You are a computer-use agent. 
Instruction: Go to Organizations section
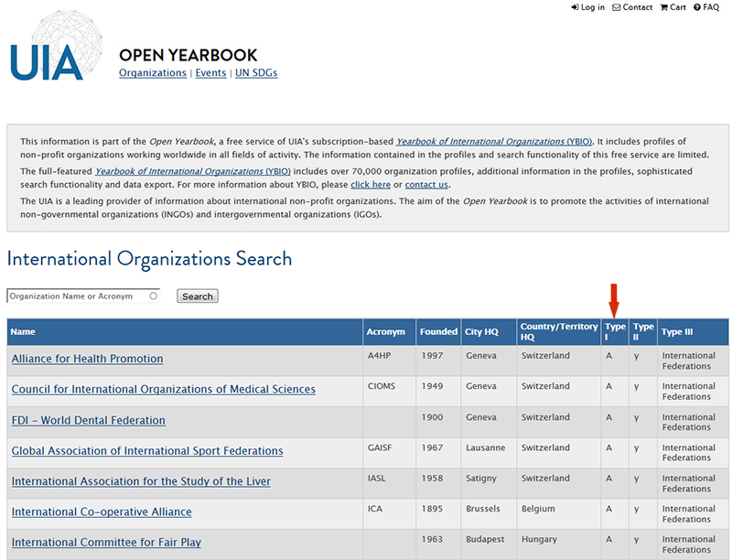tap(153, 73)
